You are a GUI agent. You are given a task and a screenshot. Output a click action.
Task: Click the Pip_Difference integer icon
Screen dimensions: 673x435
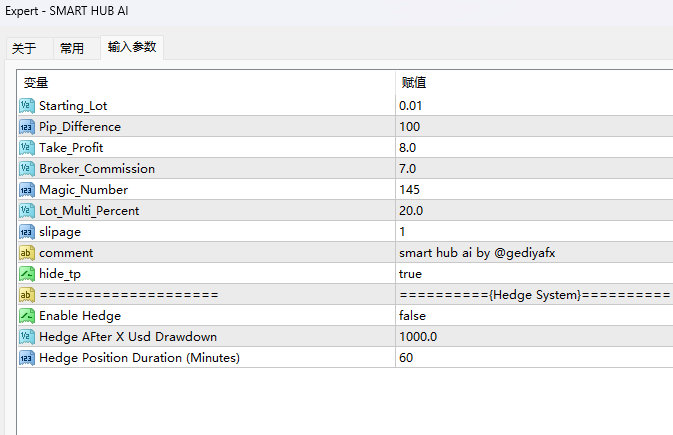[27, 127]
